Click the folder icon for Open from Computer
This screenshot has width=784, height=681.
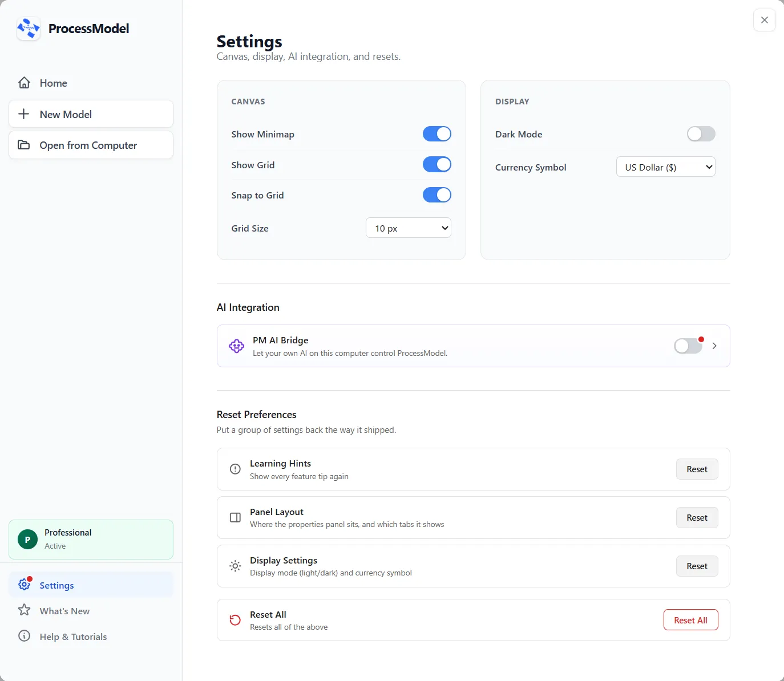point(24,145)
